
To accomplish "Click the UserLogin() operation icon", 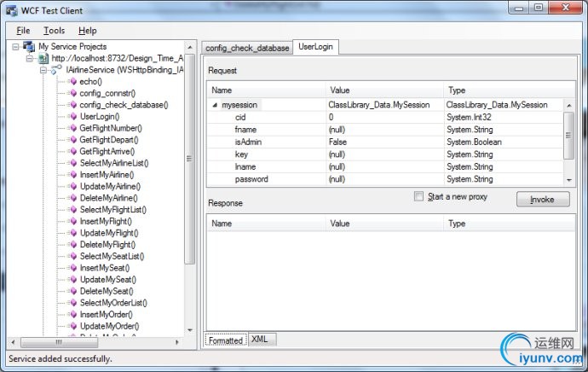I will point(73,116).
